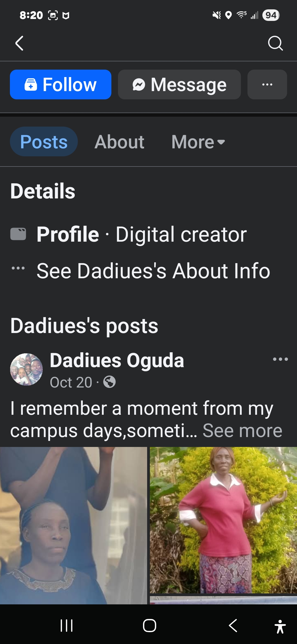The width and height of the screenshot is (297, 644).
Task: Tap the Follow button
Action: (x=61, y=84)
